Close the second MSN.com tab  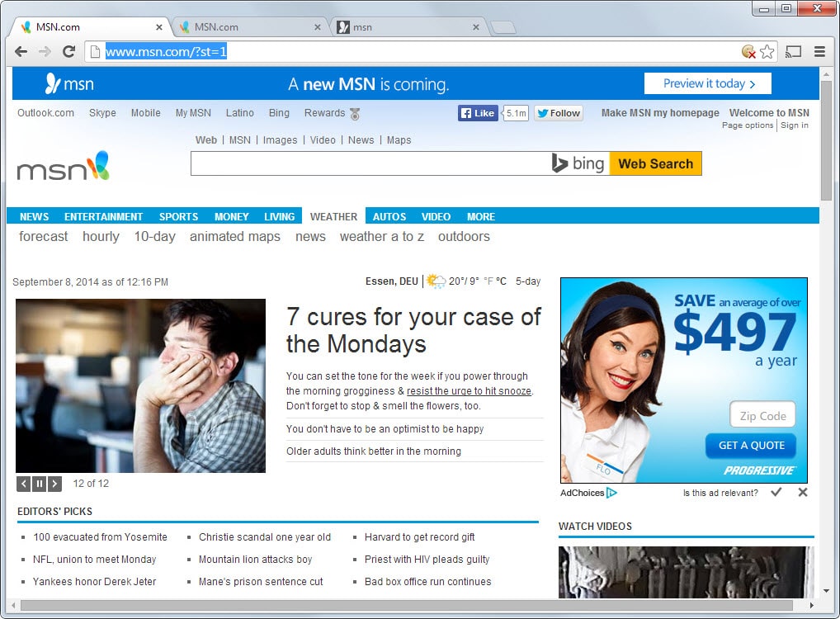(318, 26)
